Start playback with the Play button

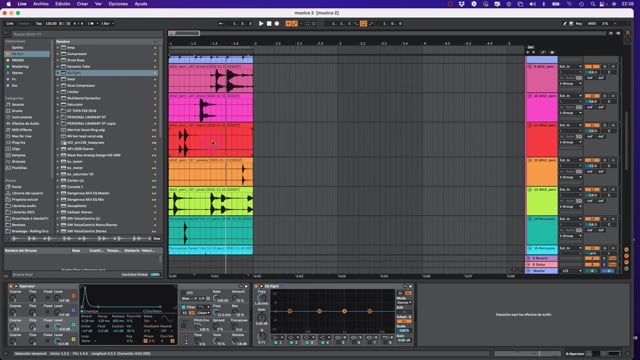tap(261, 24)
